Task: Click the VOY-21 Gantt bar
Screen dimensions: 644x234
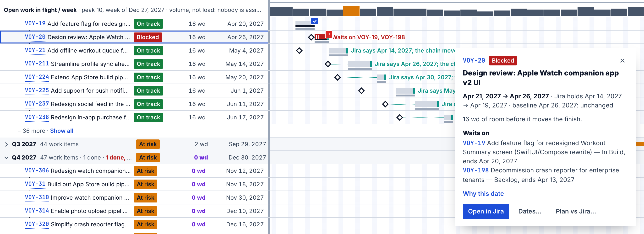Action: (x=338, y=51)
